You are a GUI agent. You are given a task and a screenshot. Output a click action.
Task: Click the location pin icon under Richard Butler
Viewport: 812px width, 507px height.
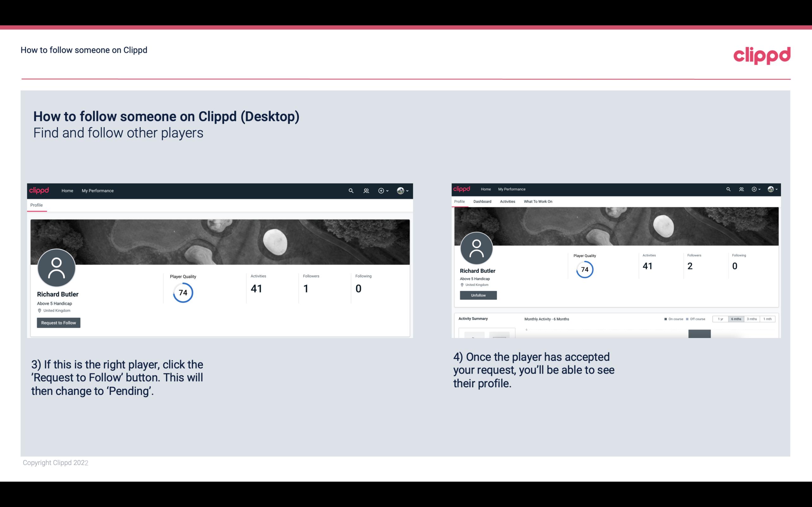[x=39, y=310]
